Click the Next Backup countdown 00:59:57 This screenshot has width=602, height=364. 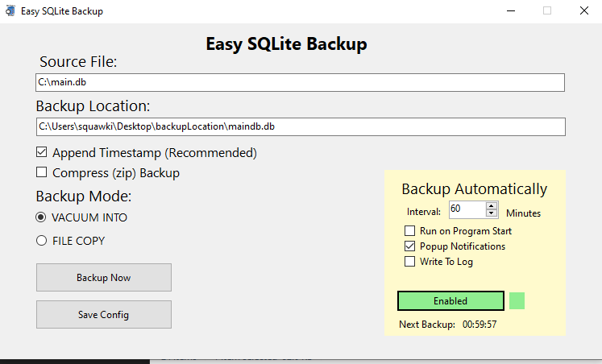point(480,325)
